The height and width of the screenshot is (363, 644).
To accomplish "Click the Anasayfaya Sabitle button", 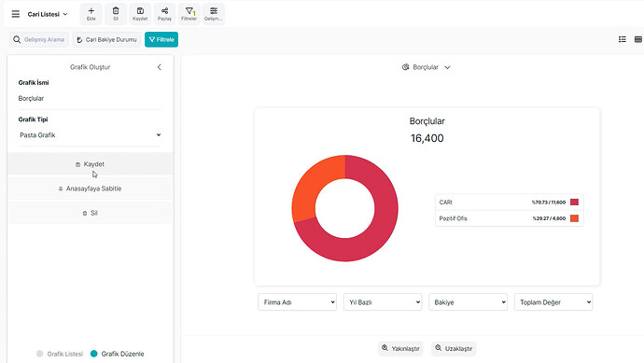I will click(x=91, y=188).
